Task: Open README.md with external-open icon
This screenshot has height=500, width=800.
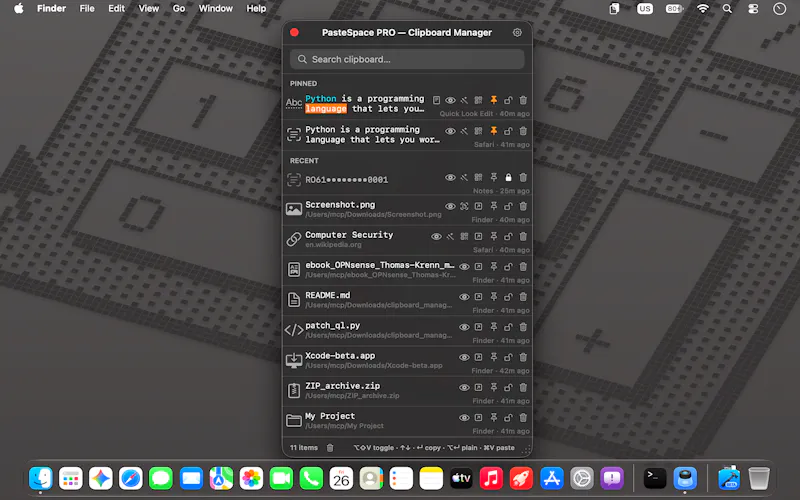Action: (x=478, y=297)
